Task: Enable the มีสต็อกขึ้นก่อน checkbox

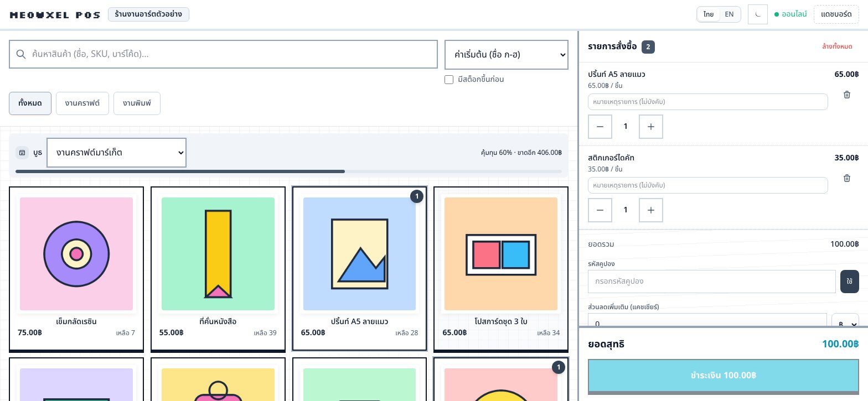Action: coord(449,80)
